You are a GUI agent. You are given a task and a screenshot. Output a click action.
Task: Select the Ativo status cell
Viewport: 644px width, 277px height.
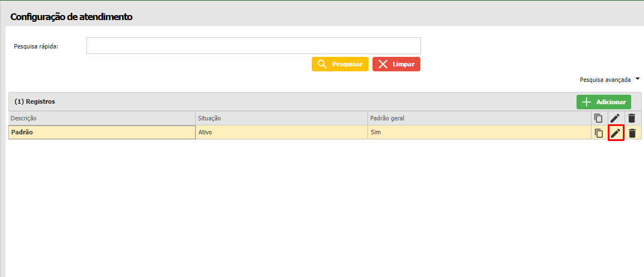(x=282, y=133)
